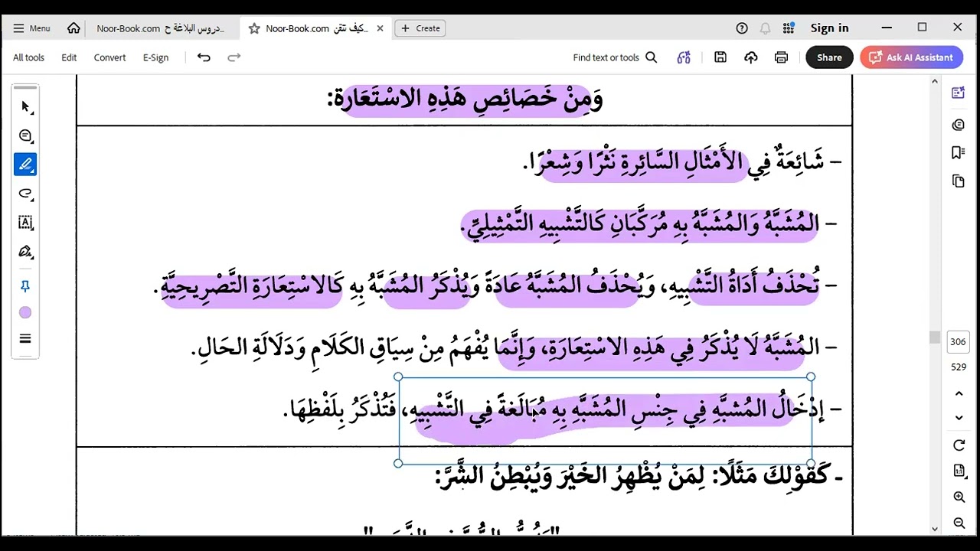Click Find text or tools search
Viewport: 980px width, 551px height.
(615, 57)
